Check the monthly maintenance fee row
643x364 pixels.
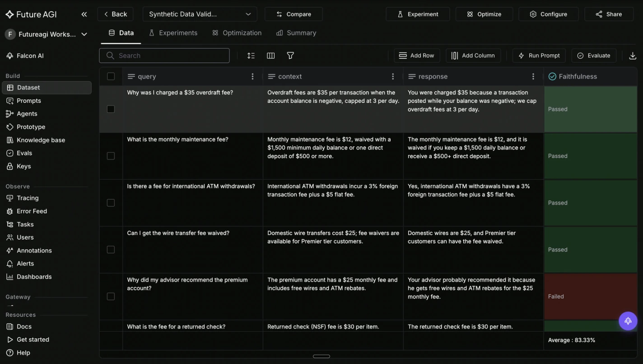pos(111,156)
